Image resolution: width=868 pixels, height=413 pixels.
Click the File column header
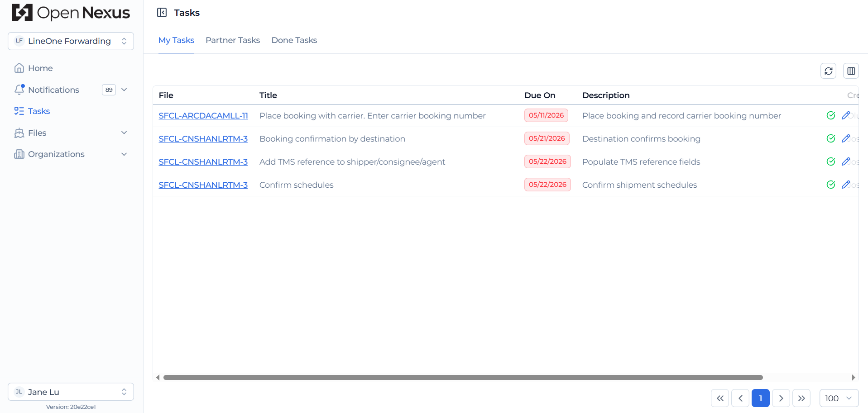pyautogui.click(x=166, y=95)
